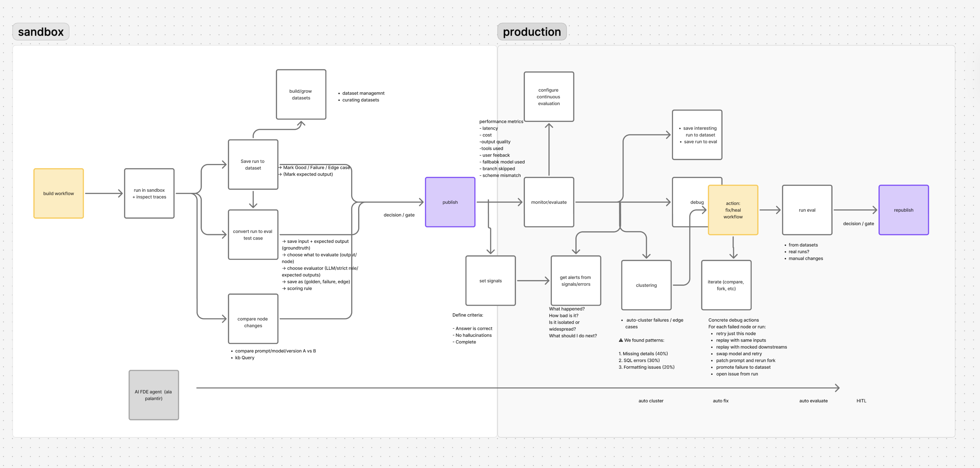980x468 pixels.
Task: Click 'replay with mocked downstreams' bullet
Action: tap(751, 347)
